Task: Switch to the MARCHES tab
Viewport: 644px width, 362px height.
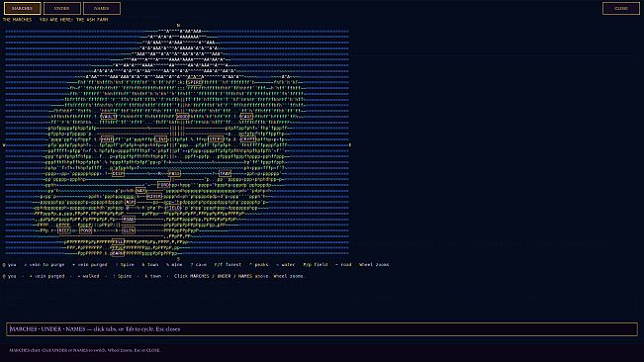Action: pyautogui.click(x=22, y=8)
